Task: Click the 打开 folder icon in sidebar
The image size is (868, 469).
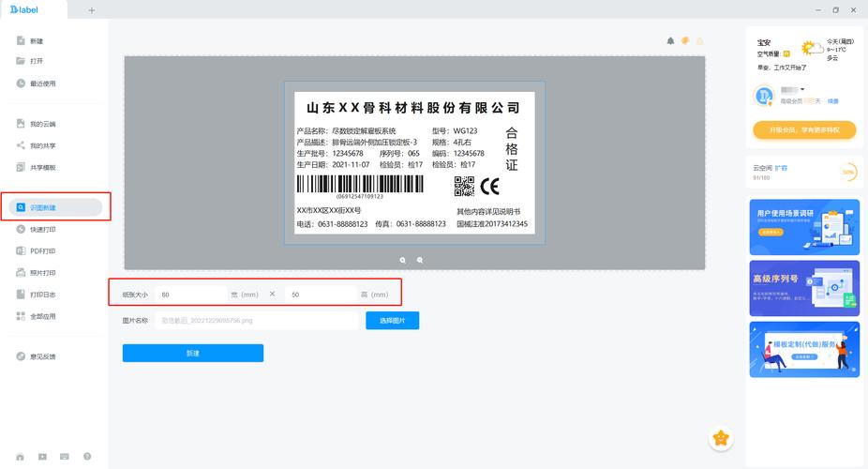Action: 21,60
